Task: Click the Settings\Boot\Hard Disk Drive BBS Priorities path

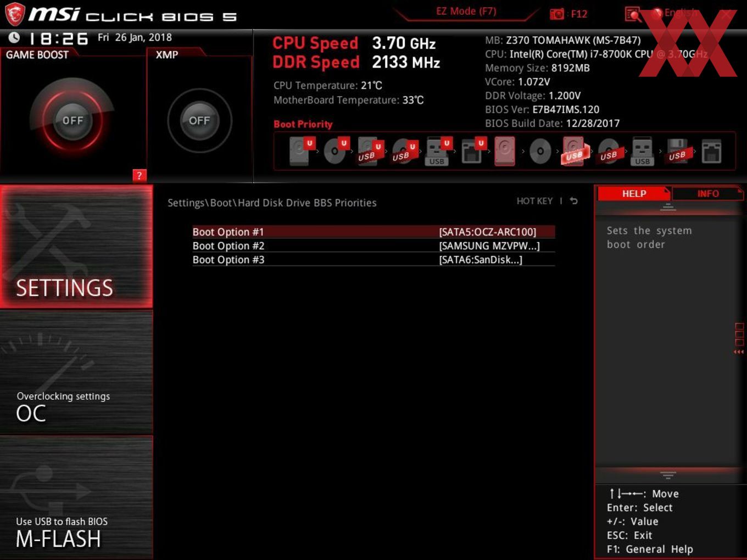Action: coord(272,203)
